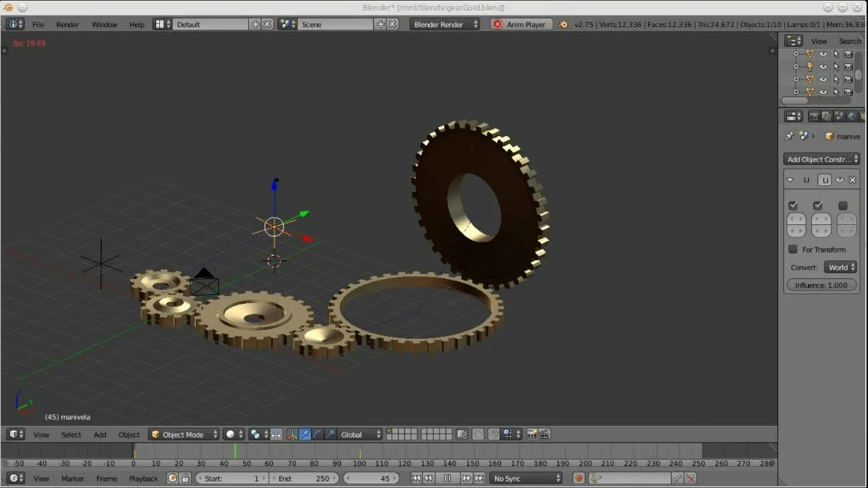
Task: Toggle use preview range clock icon
Action: click(172, 479)
